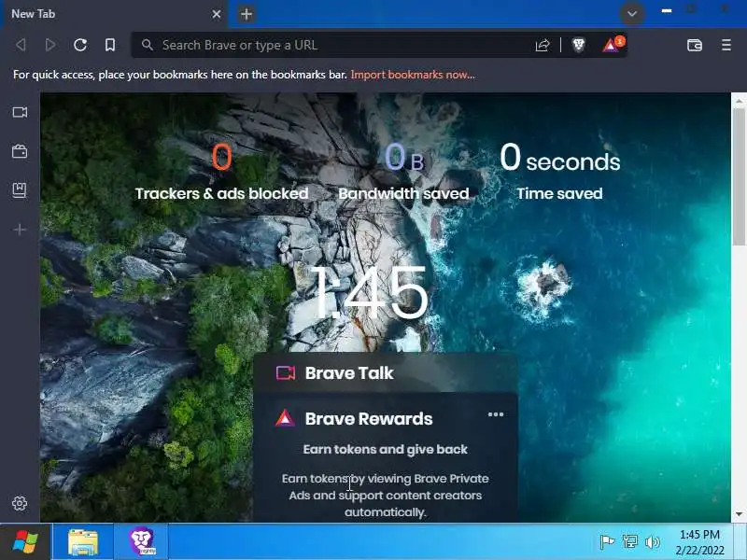Open the share icon in the address bar

(x=543, y=45)
